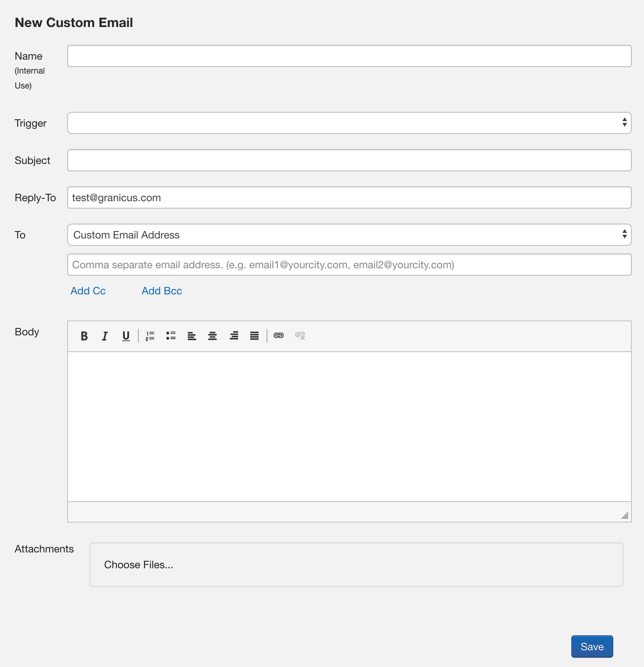Click the Subject input field
The image size is (644, 667).
pyautogui.click(x=349, y=160)
